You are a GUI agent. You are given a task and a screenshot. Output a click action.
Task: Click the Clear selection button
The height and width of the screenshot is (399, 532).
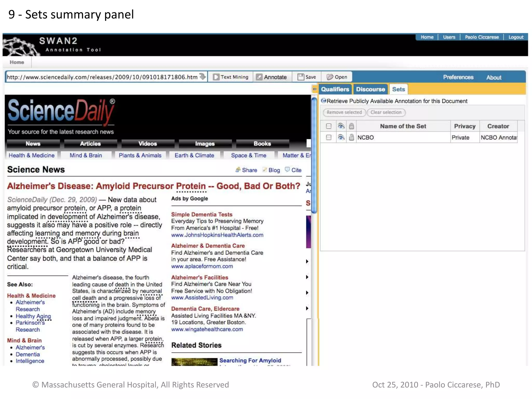(x=386, y=112)
